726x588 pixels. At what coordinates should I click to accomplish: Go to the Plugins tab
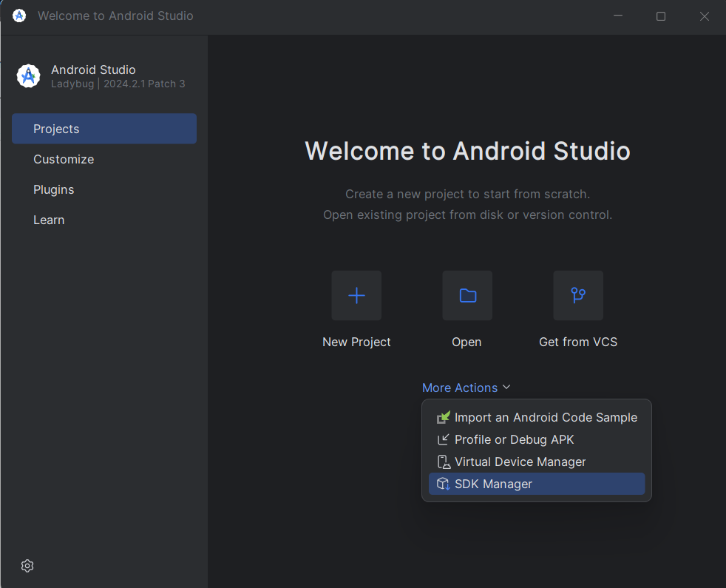click(x=54, y=189)
